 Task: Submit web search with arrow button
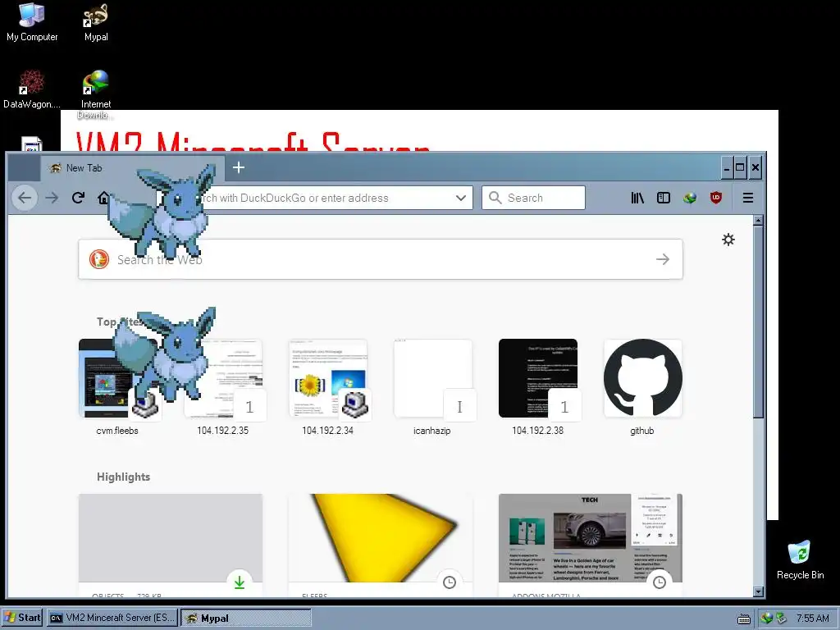pyautogui.click(x=663, y=259)
